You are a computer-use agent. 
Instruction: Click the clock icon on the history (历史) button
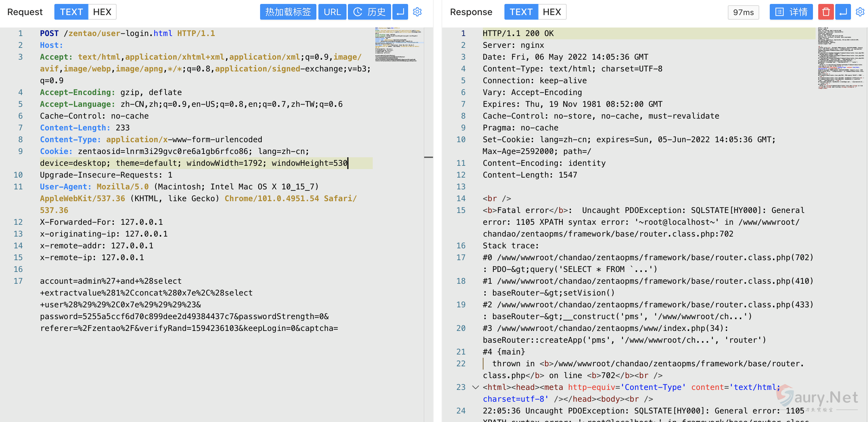point(357,12)
